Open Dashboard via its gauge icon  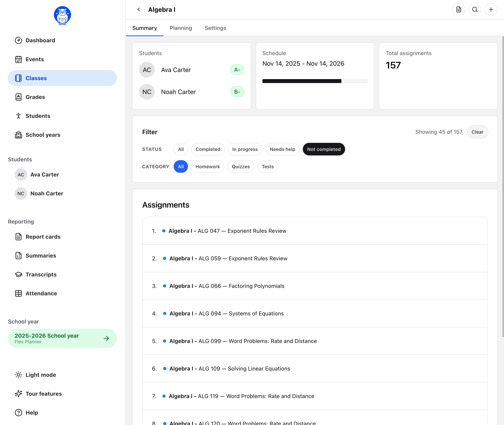[x=19, y=41]
